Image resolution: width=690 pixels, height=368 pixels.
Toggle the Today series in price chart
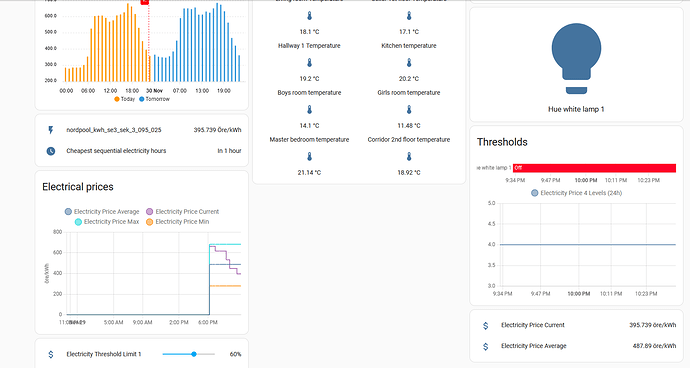125,99
